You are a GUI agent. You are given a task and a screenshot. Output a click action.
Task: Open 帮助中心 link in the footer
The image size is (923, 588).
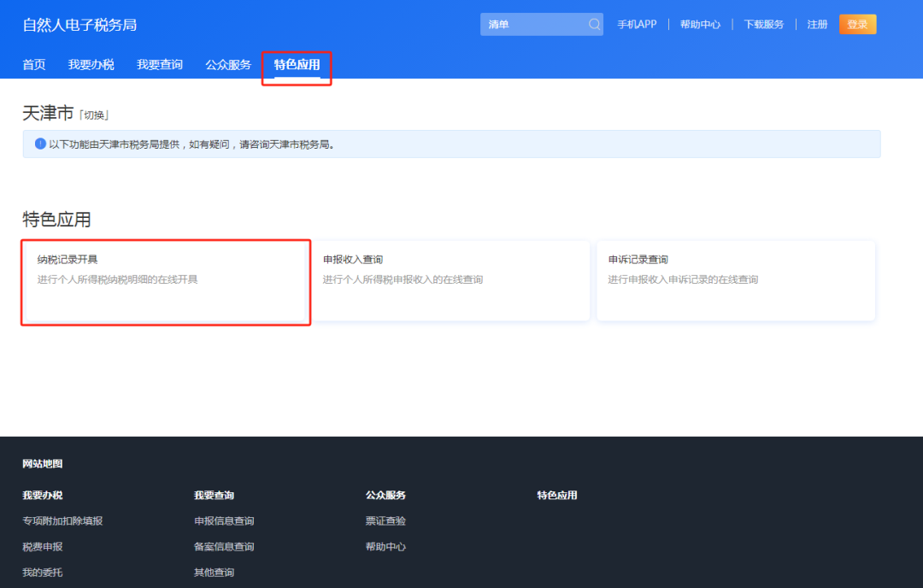pyautogui.click(x=385, y=547)
